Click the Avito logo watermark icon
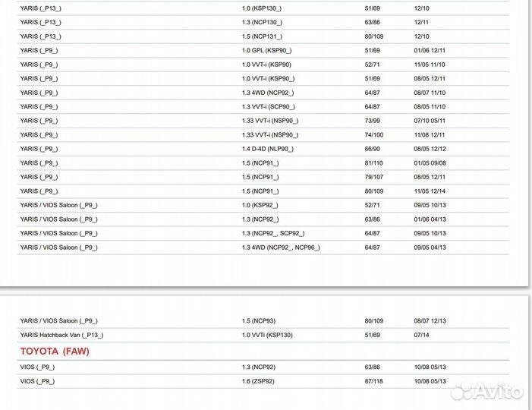532x410 pixels. [x=462, y=392]
